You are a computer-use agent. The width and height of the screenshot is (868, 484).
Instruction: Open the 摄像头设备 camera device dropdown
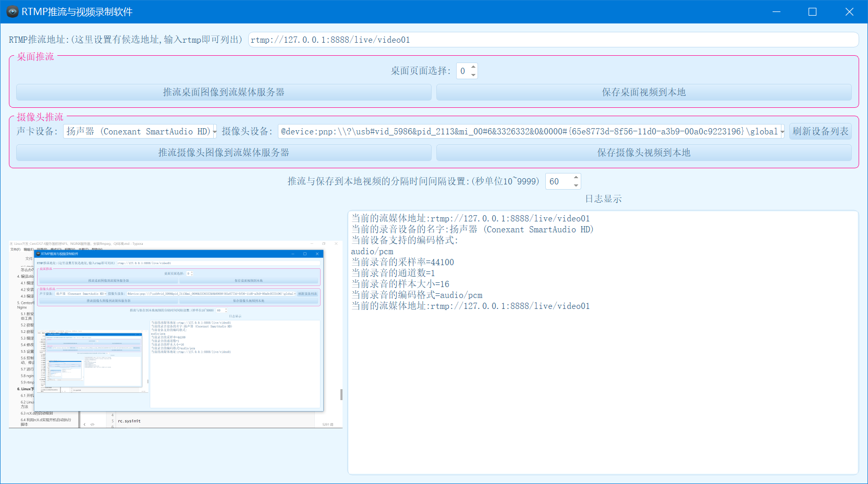tap(531, 131)
